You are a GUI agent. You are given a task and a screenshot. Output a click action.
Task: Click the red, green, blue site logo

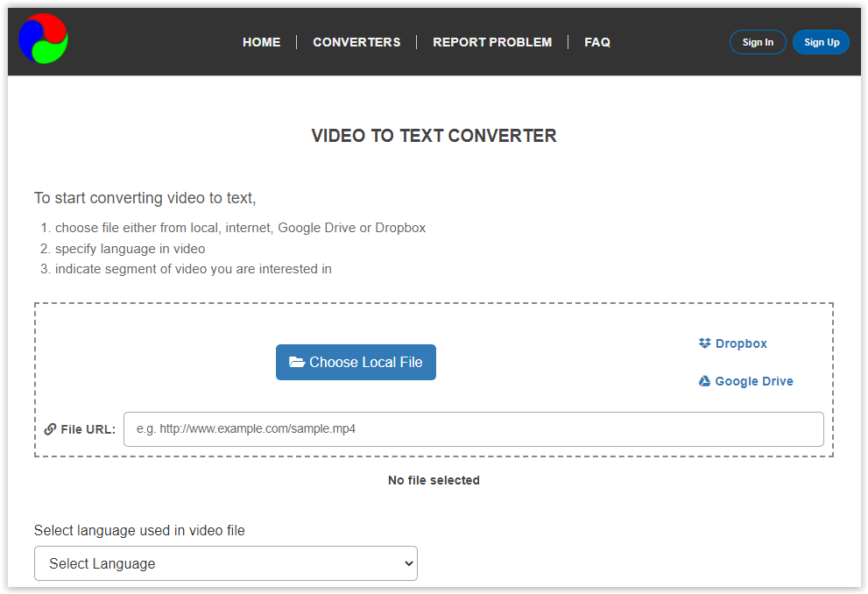(x=43, y=39)
